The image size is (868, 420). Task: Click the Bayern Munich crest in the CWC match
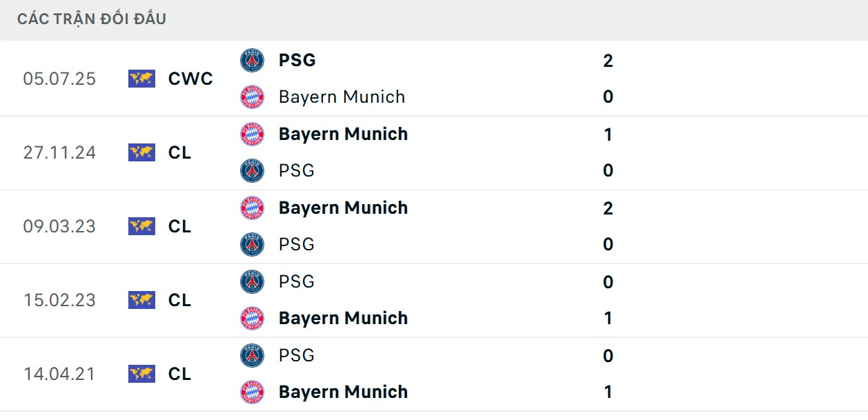[253, 97]
